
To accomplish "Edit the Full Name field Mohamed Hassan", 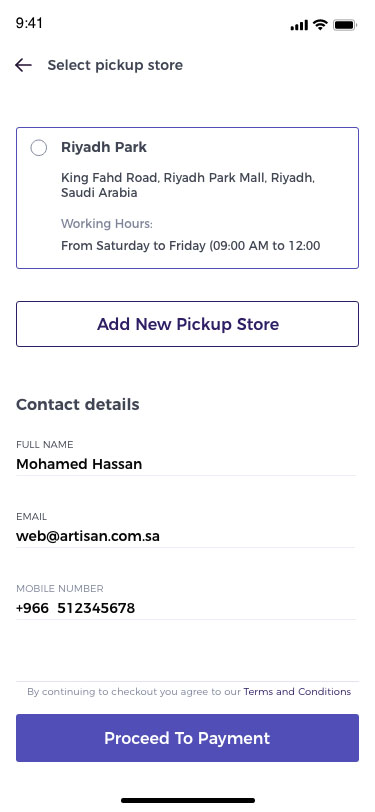I will [x=186, y=464].
